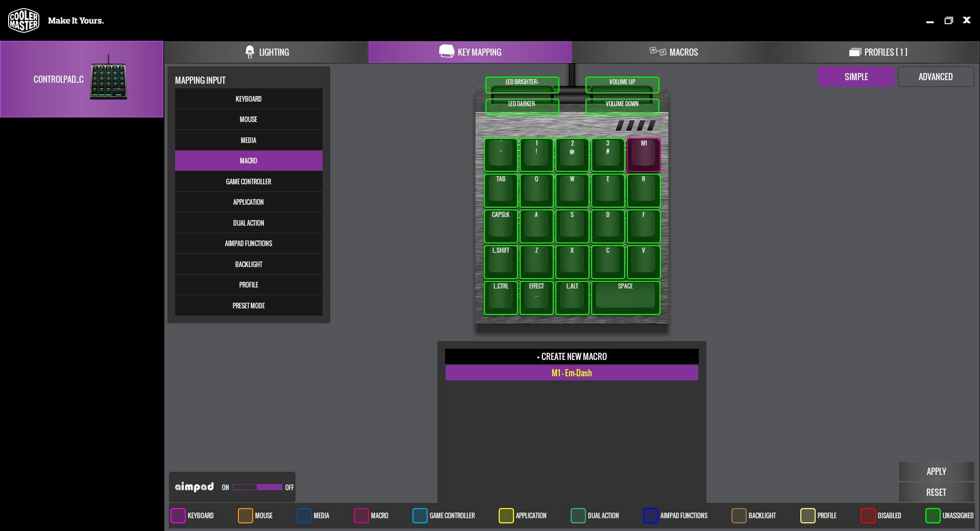Click the Lighting bulb icon

click(x=250, y=52)
